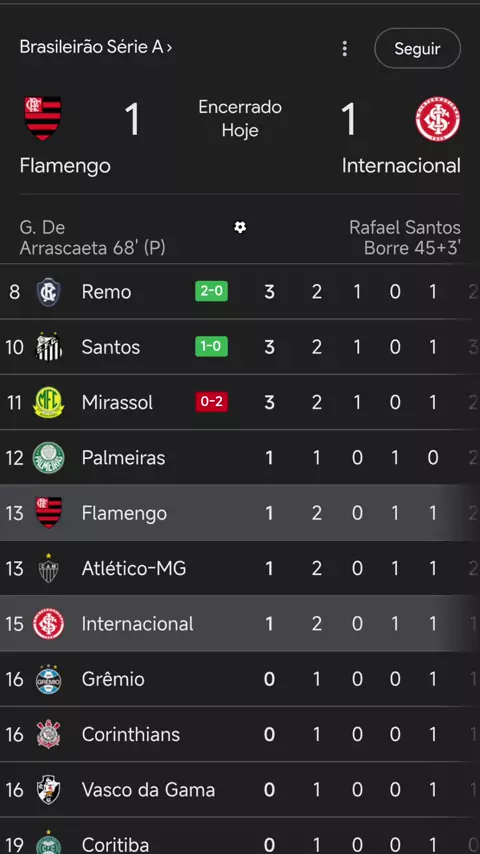Open the Coritiba row in standings
The image size is (480, 854).
(240, 836)
